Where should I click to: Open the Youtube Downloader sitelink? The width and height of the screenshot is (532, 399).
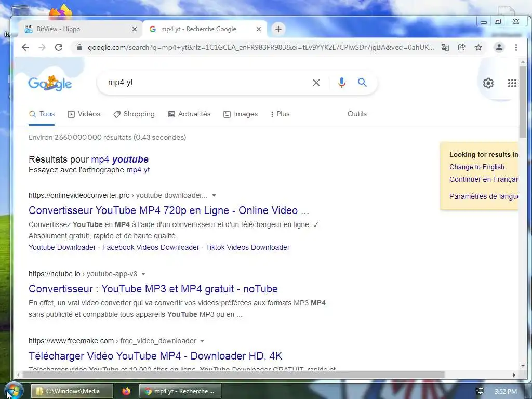coord(62,247)
